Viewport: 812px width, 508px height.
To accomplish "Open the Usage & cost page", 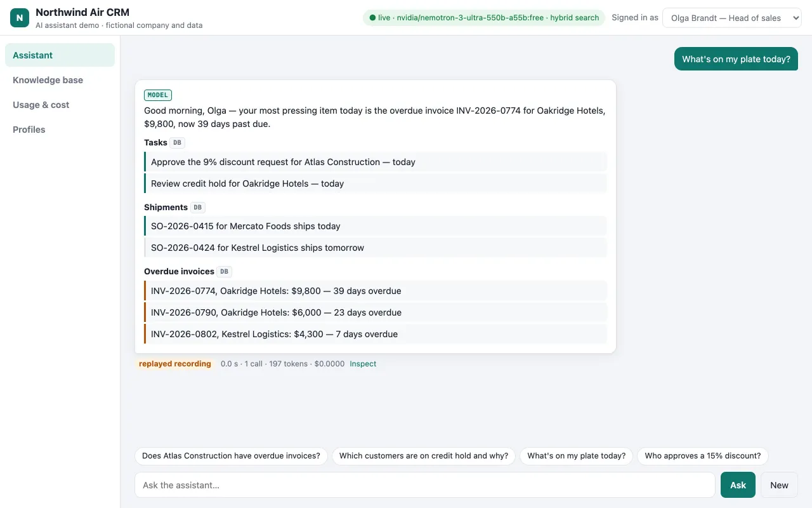I will [x=60, y=105].
